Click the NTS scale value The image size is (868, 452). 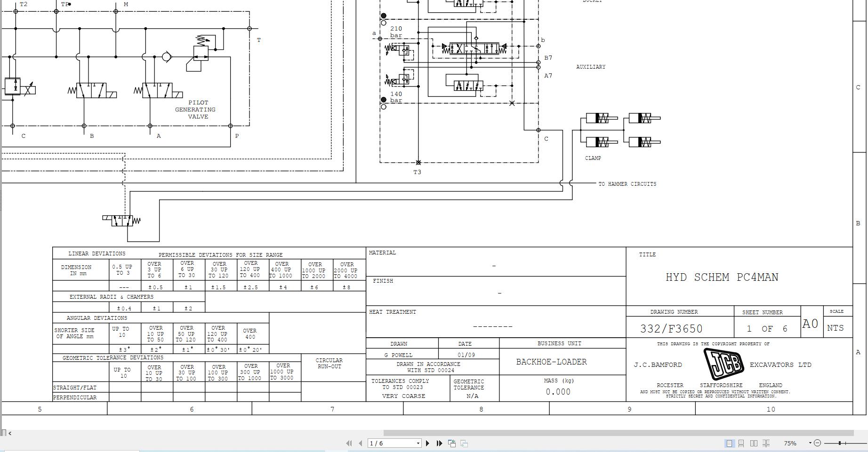pyautogui.click(x=836, y=328)
